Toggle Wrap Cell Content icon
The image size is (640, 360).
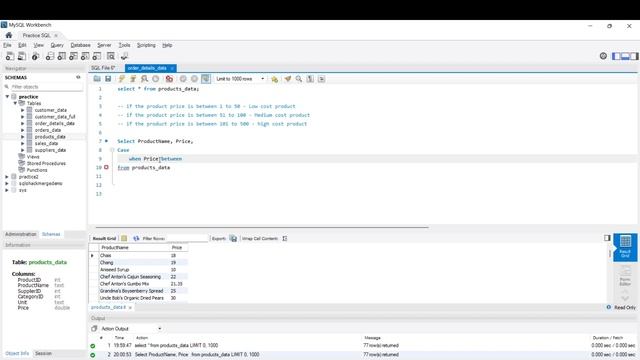coord(284,238)
